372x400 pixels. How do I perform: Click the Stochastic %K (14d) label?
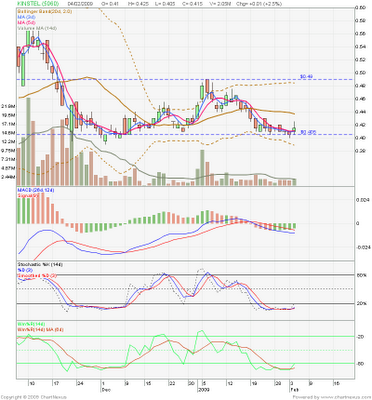[40, 265]
